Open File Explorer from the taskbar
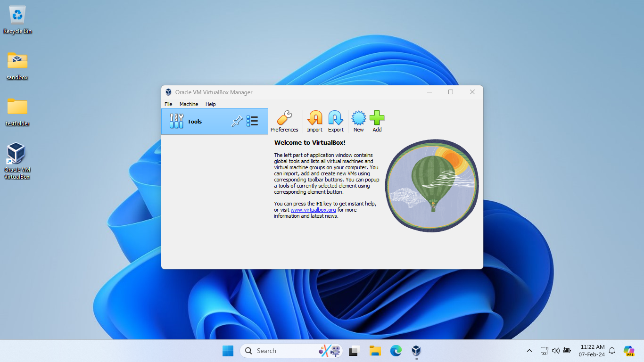The width and height of the screenshot is (644, 362). pyautogui.click(x=375, y=351)
